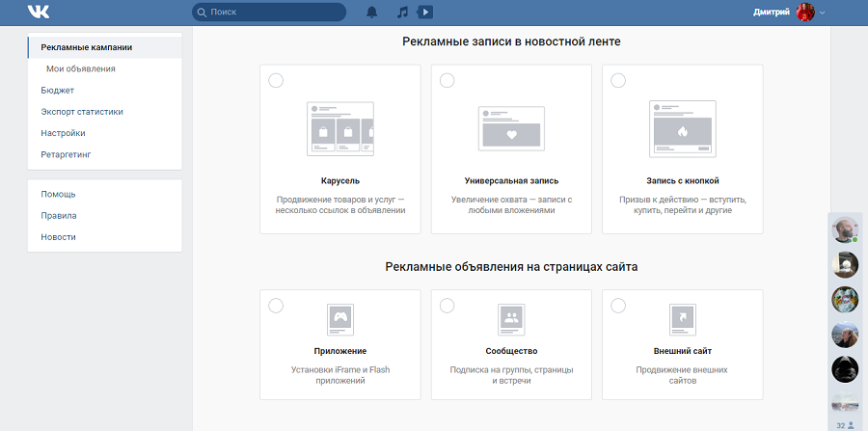Open Рекламные кампании section
This screenshot has height=431, width=868.
tap(104, 47)
